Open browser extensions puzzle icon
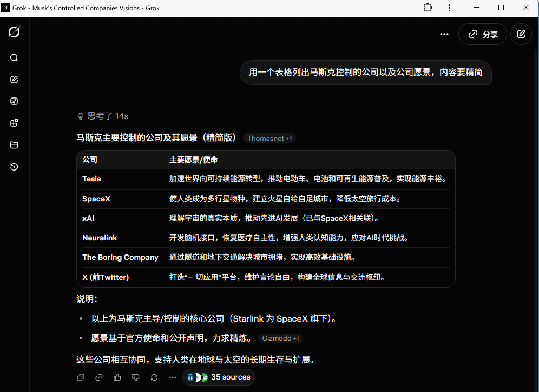Viewport: 539px width, 392px height. (428, 8)
